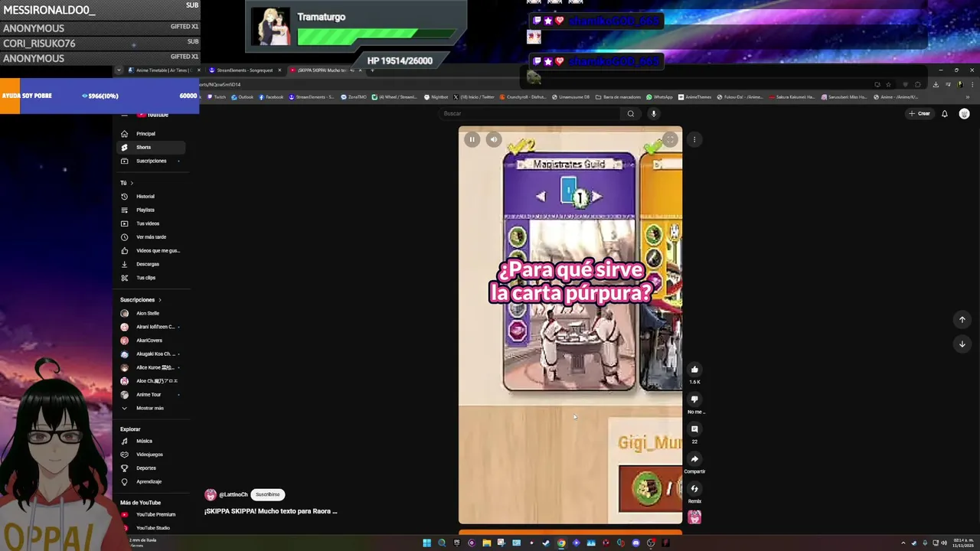
Task: Like the Short with thumbs-up icon
Action: tap(694, 369)
